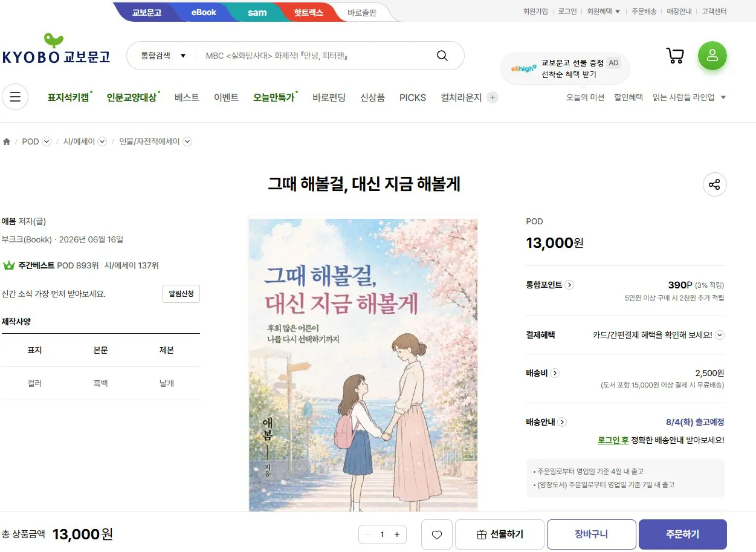Screen dimensions: 756x552
Task: Open the 베스트 menu item
Action: (187, 97)
